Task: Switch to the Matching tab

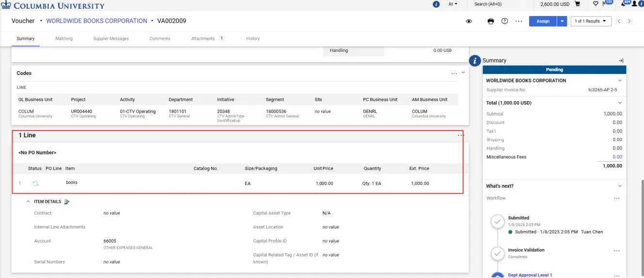Action: (x=64, y=39)
